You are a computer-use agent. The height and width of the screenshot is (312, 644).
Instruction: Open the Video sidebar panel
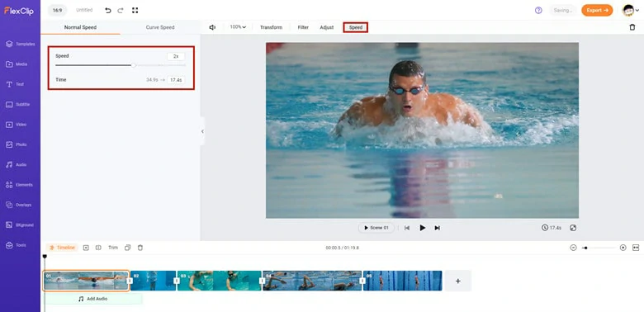tap(16, 125)
